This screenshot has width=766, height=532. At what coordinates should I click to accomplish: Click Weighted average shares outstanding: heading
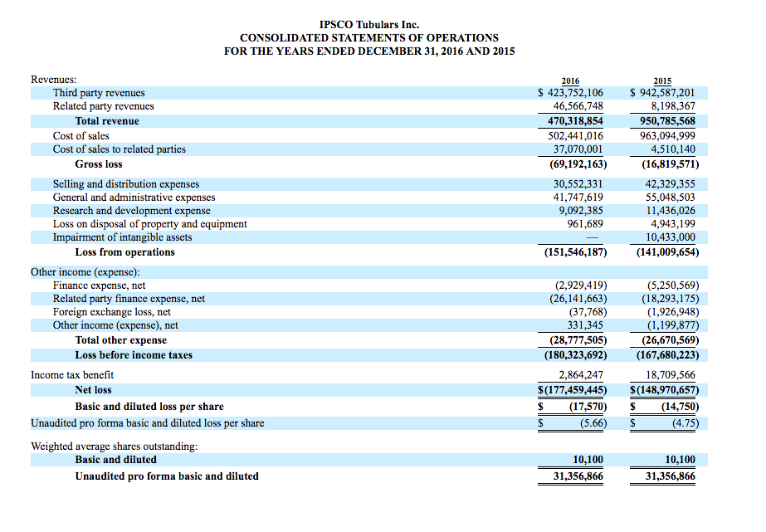click(x=115, y=447)
